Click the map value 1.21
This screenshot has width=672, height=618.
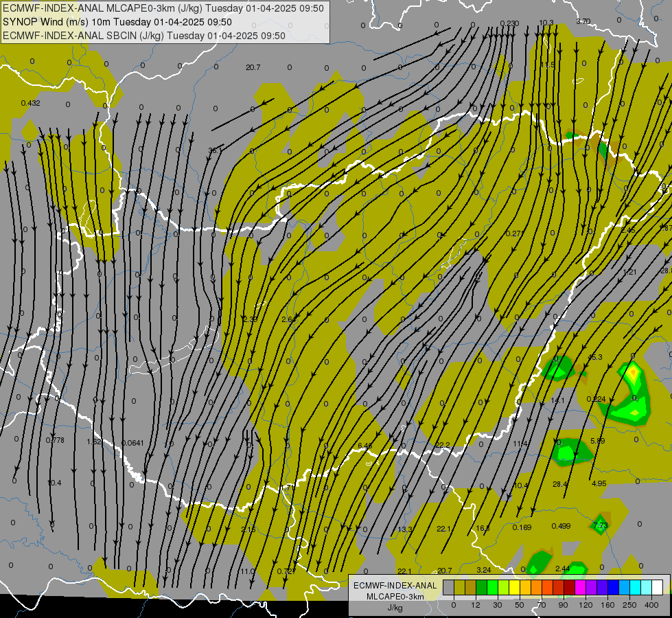[x=629, y=273]
